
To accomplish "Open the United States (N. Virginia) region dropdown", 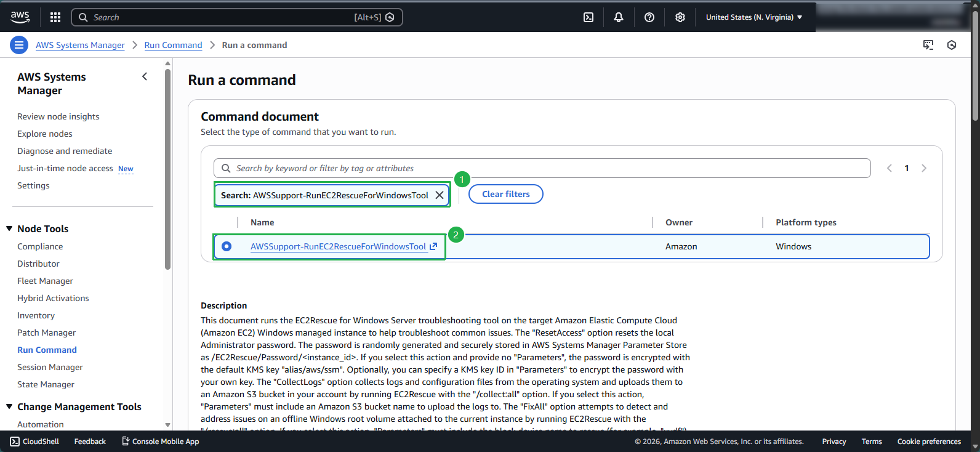I will (754, 17).
